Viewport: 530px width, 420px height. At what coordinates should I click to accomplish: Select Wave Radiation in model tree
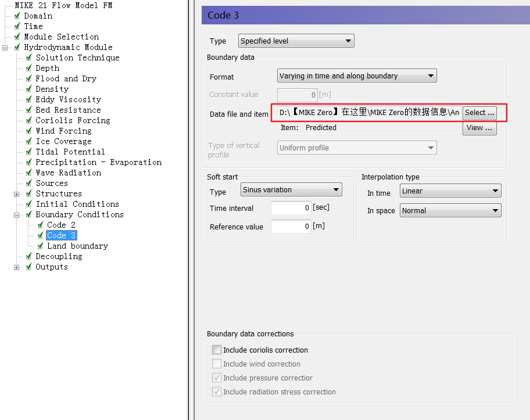pos(69,173)
